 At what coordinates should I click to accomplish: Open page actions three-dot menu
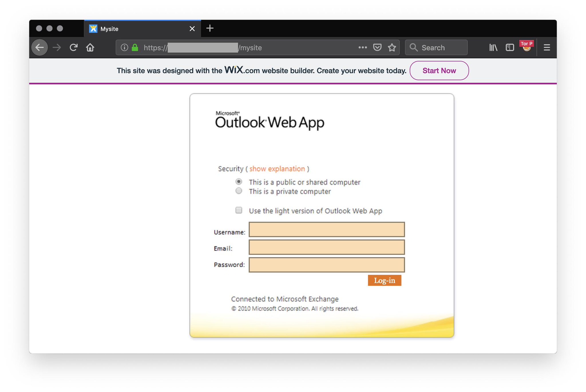click(363, 47)
